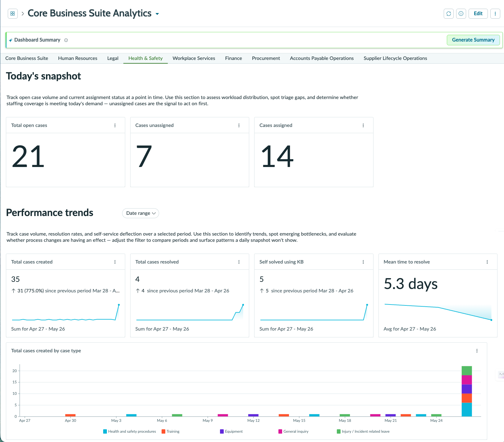
Task: Open Cases unassigned options menu
Action: point(239,125)
